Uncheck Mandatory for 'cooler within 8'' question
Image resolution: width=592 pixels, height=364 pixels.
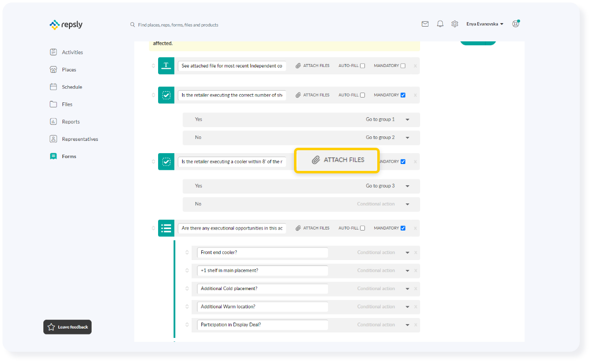(403, 162)
